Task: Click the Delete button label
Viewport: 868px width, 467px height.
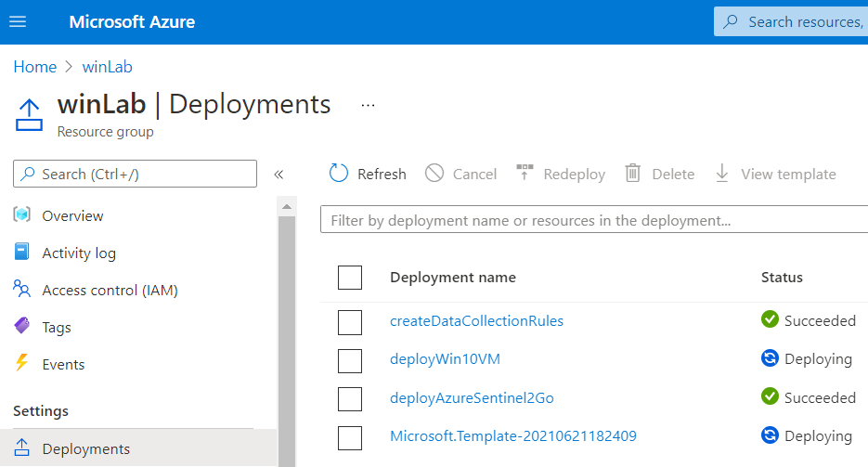Action: point(673,175)
